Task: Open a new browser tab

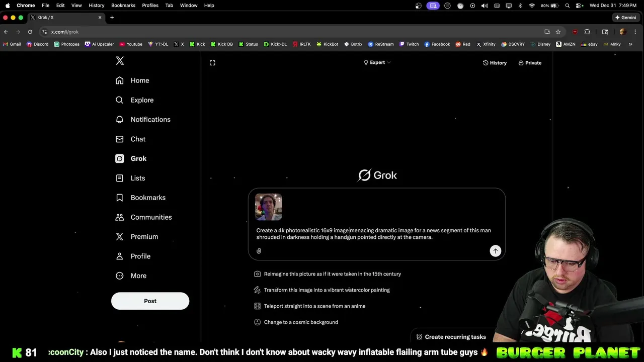Action: pyautogui.click(x=112, y=18)
